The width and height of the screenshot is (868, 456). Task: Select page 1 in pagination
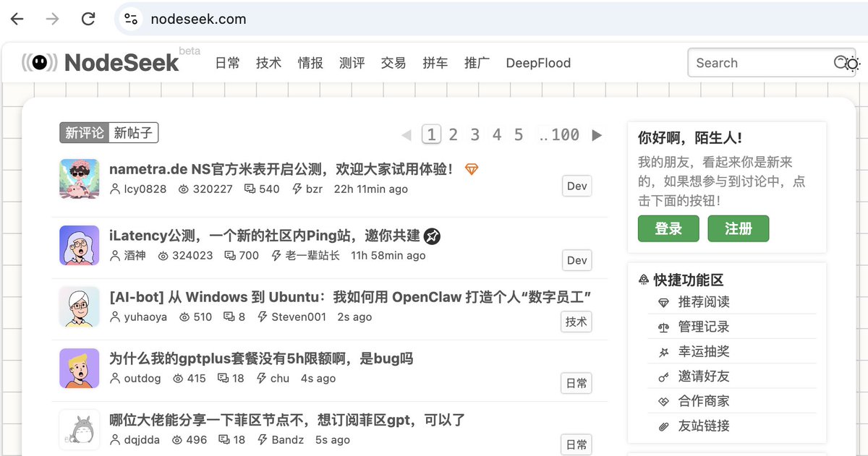pyautogui.click(x=431, y=134)
